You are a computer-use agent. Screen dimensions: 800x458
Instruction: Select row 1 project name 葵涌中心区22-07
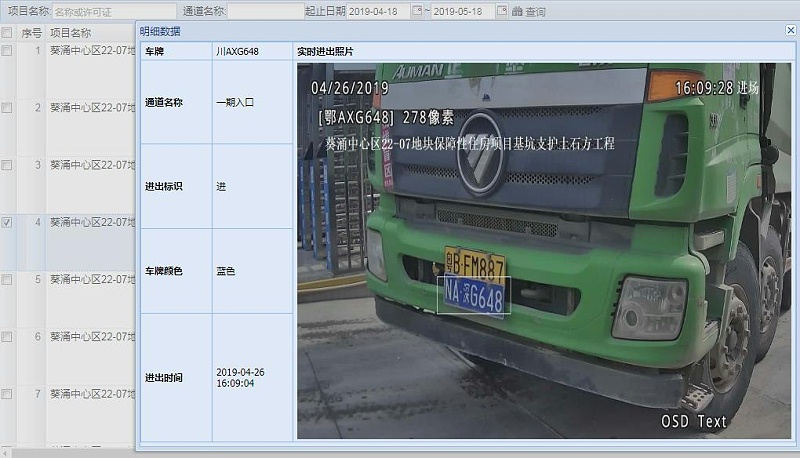tap(92, 50)
